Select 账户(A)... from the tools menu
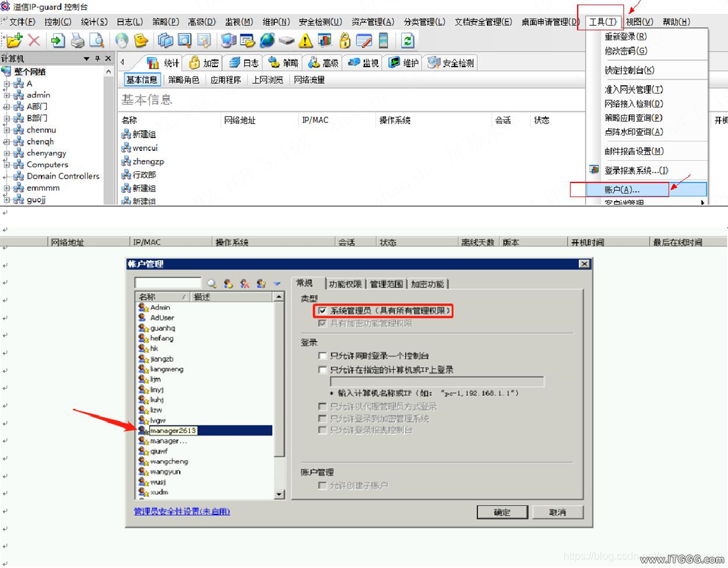 646,190
